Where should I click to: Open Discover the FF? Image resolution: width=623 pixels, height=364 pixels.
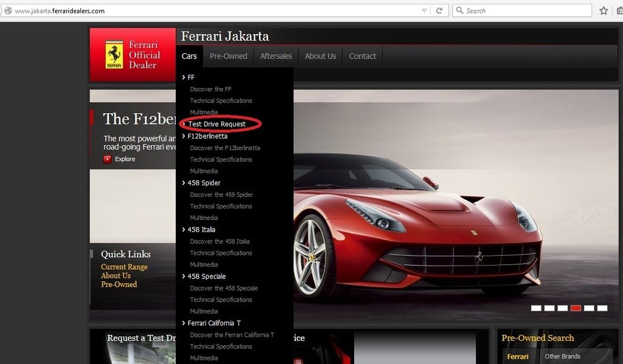coord(211,89)
